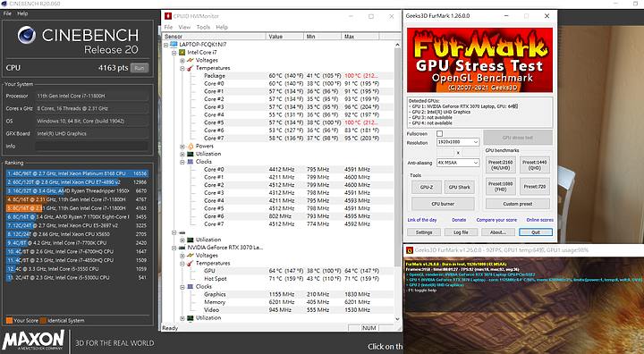
Task: Click the Intel Core i7 chip icon
Action: [182, 53]
